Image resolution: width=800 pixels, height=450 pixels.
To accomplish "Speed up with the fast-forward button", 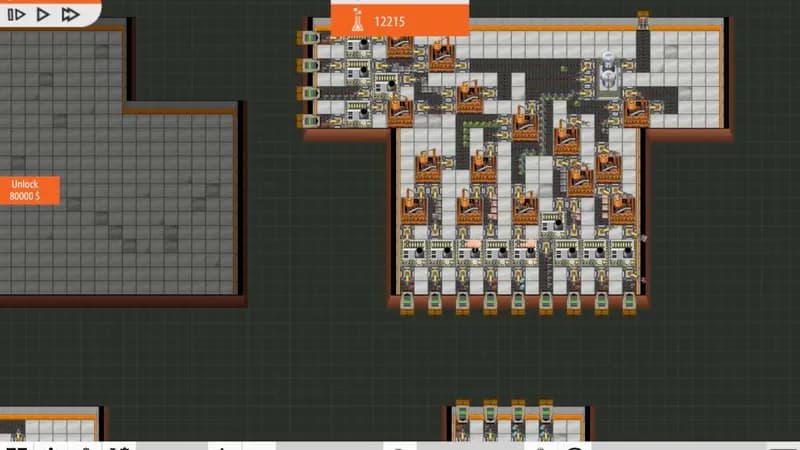I will pos(70,14).
